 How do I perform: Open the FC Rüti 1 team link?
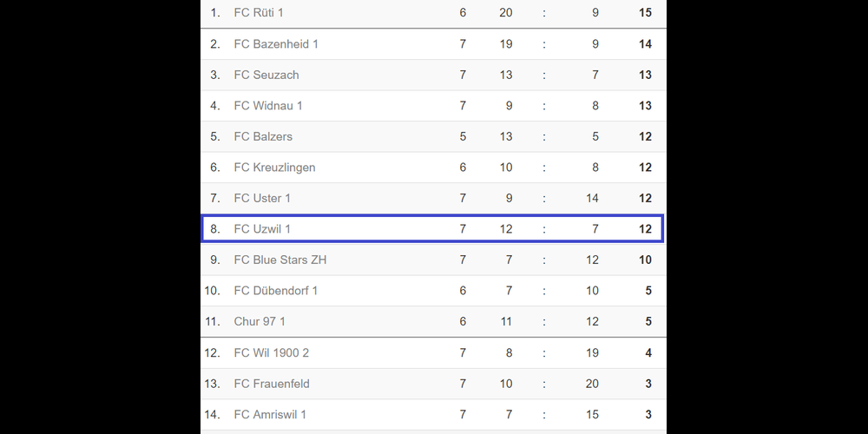[259, 13]
